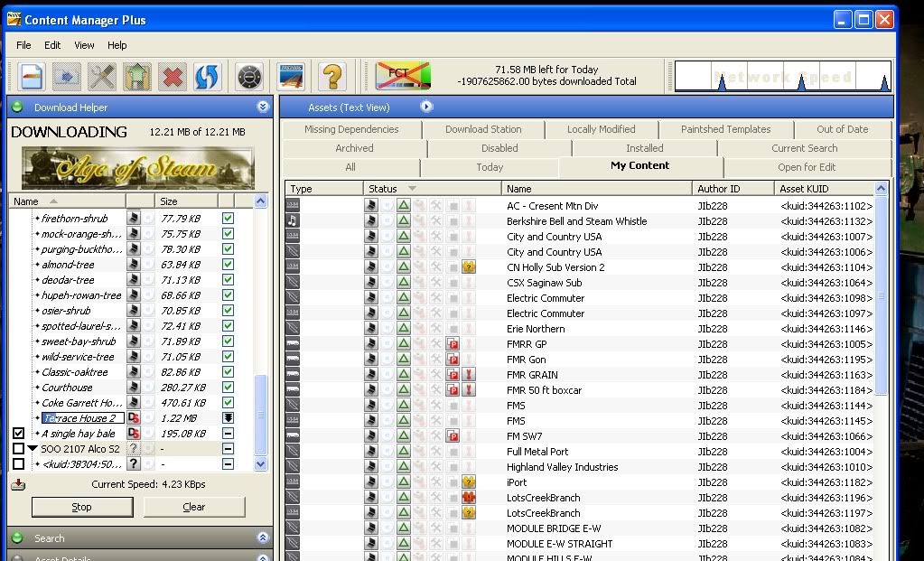Image resolution: width=924 pixels, height=561 pixels.
Task: Toggle the green check for firethorn-shrub
Action: pyautogui.click(x=228, y=218)
